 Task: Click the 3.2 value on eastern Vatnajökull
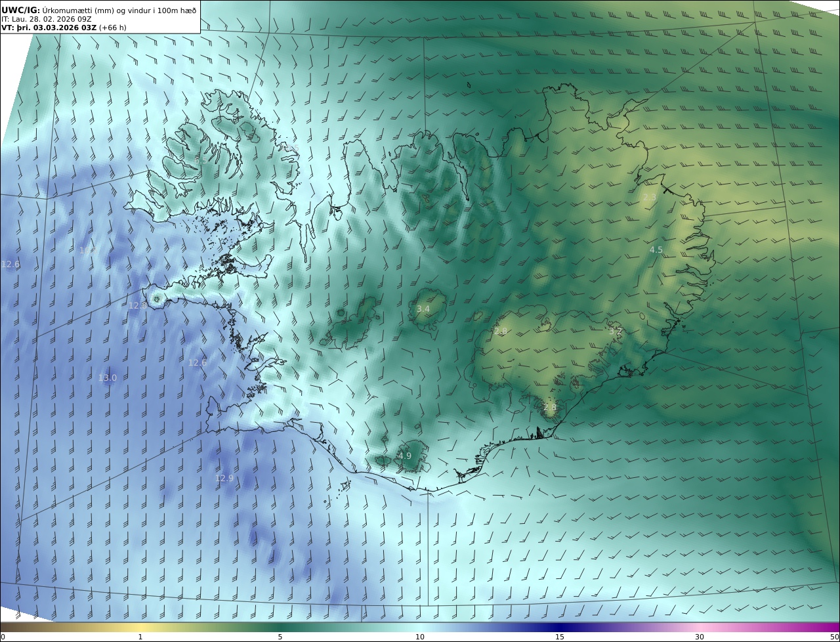coord(615,332)
